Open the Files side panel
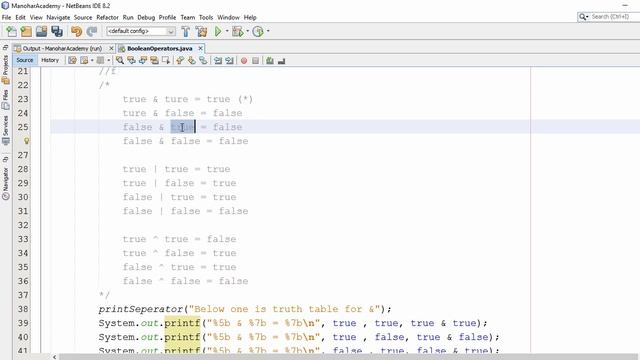This screenshot has width=640, height=360. [5, 99]
